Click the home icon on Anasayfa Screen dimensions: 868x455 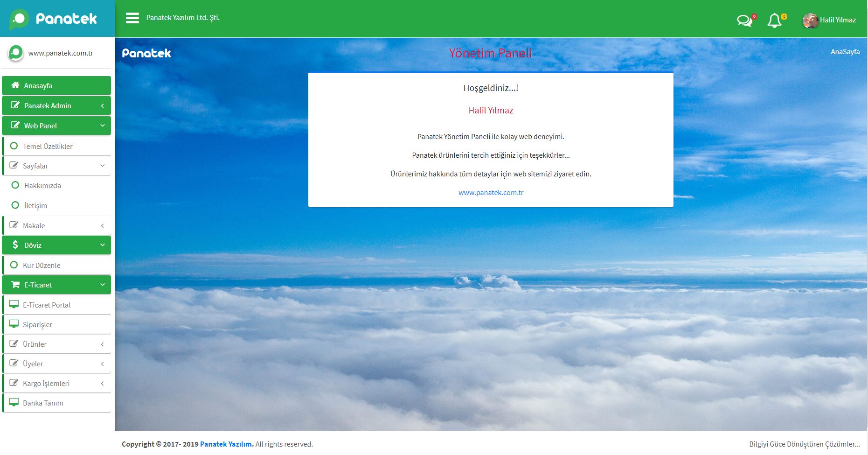15,85
